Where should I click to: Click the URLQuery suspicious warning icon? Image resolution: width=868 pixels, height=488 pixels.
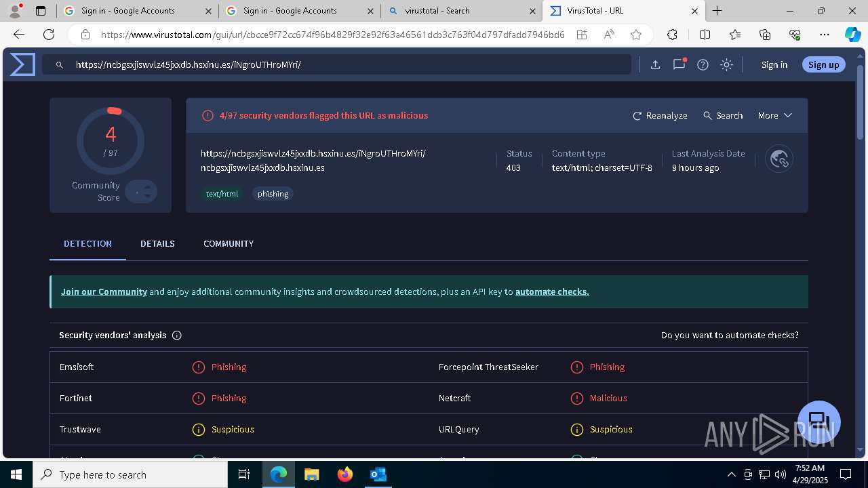pyautogui.click(x=576, y=430)
